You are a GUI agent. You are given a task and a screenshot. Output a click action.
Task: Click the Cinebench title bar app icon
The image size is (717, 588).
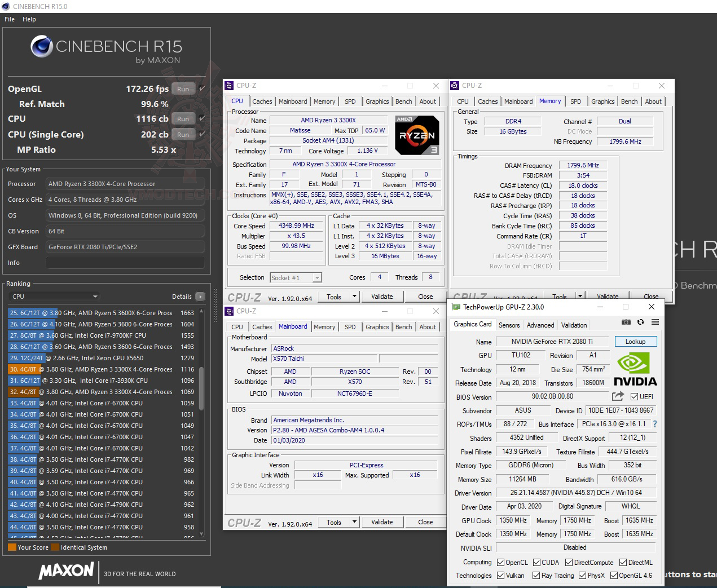6,6
